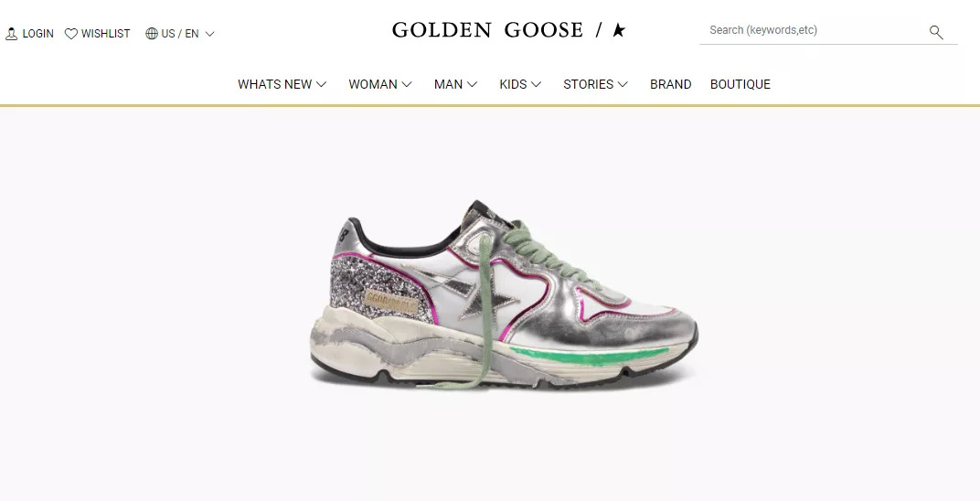Click the black star logo icon
The height and width of the screenshot is (501, 980).
619,30
